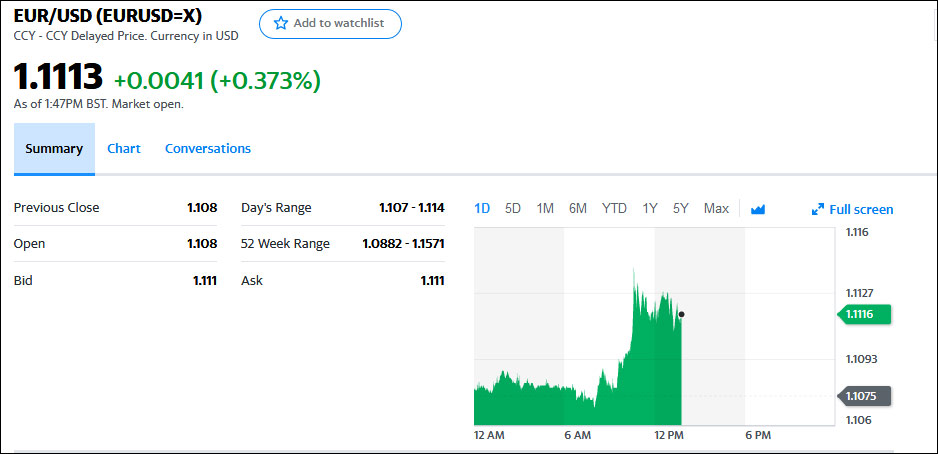This screenshot has width=938, height=454.
Task: Click the black dot price marker on chart
Action: [x=681, y=314]
